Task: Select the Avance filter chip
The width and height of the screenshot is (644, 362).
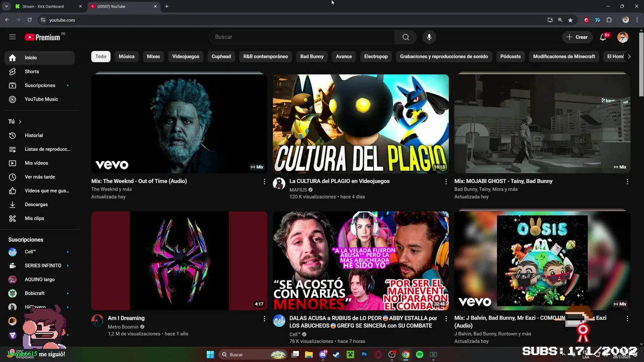Action: [344, 56]
